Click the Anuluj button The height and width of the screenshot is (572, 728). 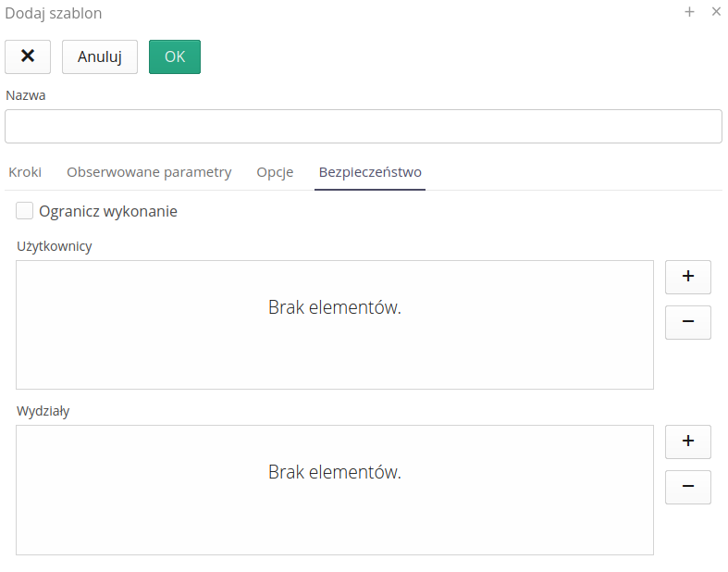[100, 56]
